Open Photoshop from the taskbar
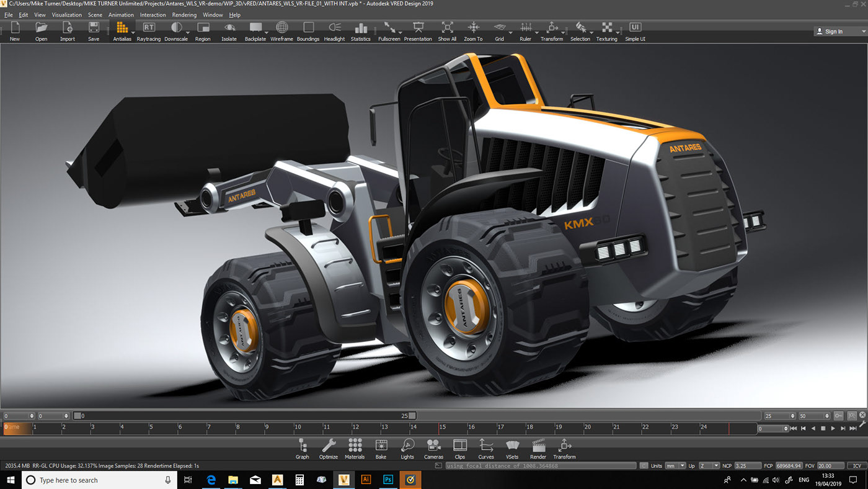The height and width of the screenshot is (489, 868). click(387, 480)
